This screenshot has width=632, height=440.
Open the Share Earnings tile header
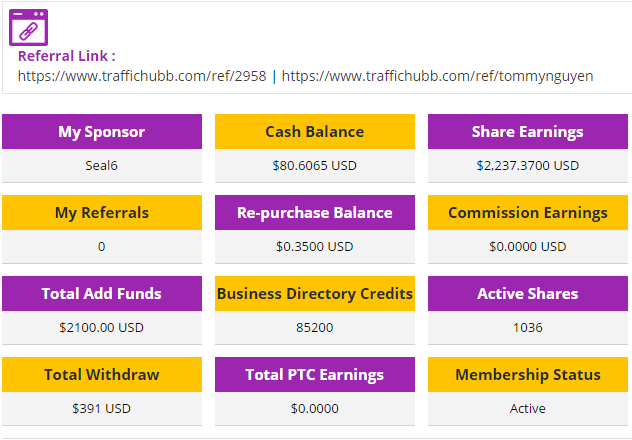(x=527, y=132)
